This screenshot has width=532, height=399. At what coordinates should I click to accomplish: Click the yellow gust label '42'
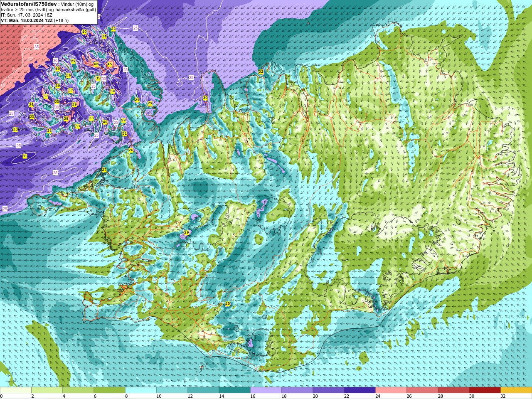click(x=96, y=64)
